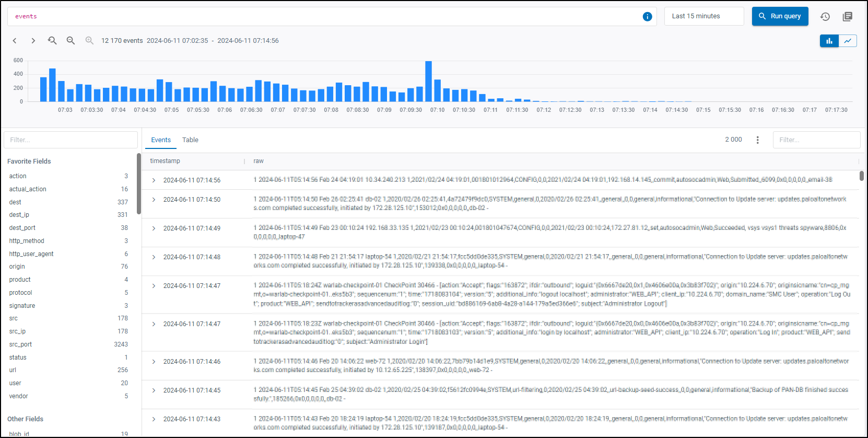Switch to bar chart view
The width and height of the screenshot is (868, 438).
[829, 41]
